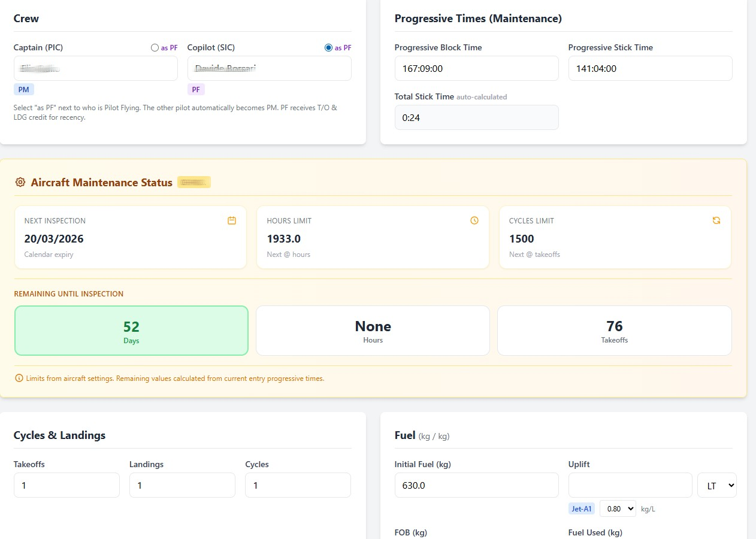Click the Progressive Block Time field
The height and width of the screenshot is (539, 756).
pos(476,68)
